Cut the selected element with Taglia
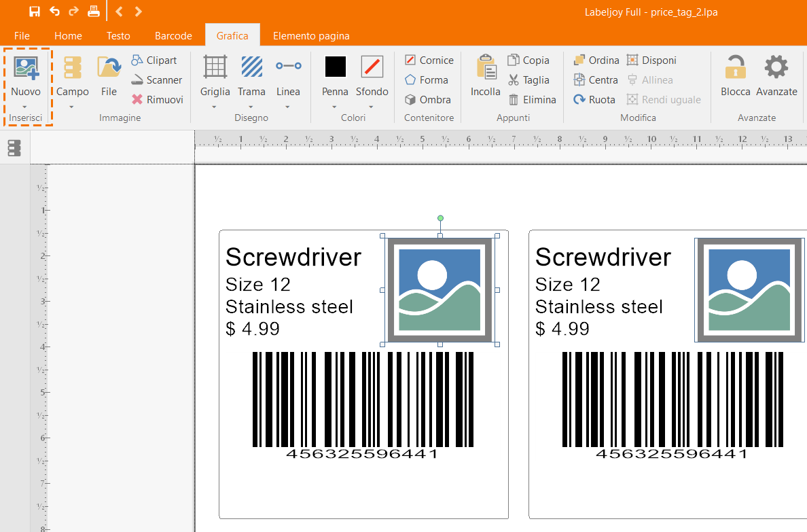807x532 pixels. coord(528,79)
